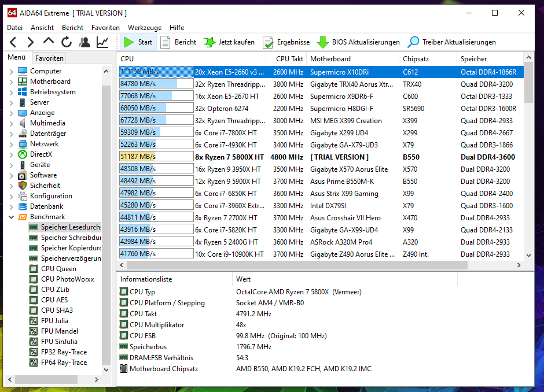
Task: Select the FP32 Ray-Trace benchmark icon
Action: point(34,352)
